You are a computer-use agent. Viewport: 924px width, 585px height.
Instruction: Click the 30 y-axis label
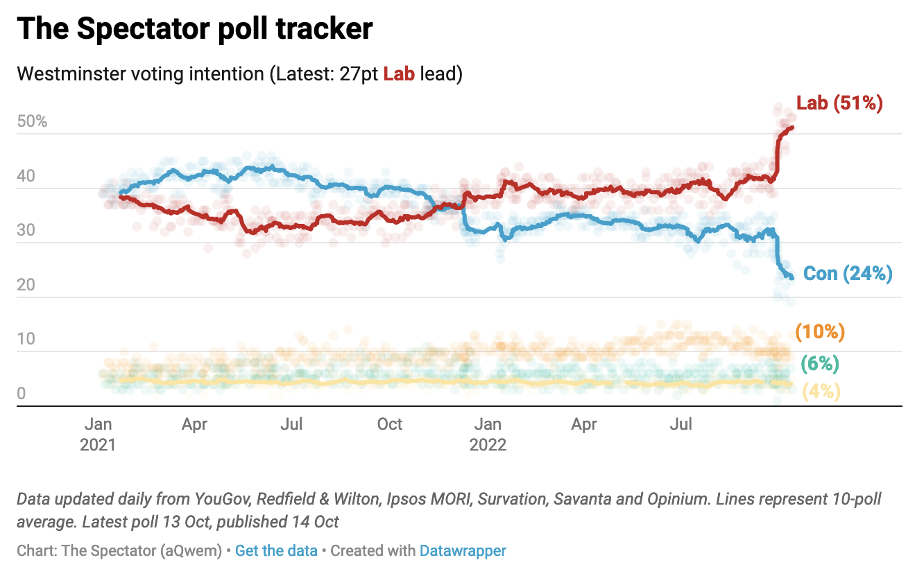[26, 231]
